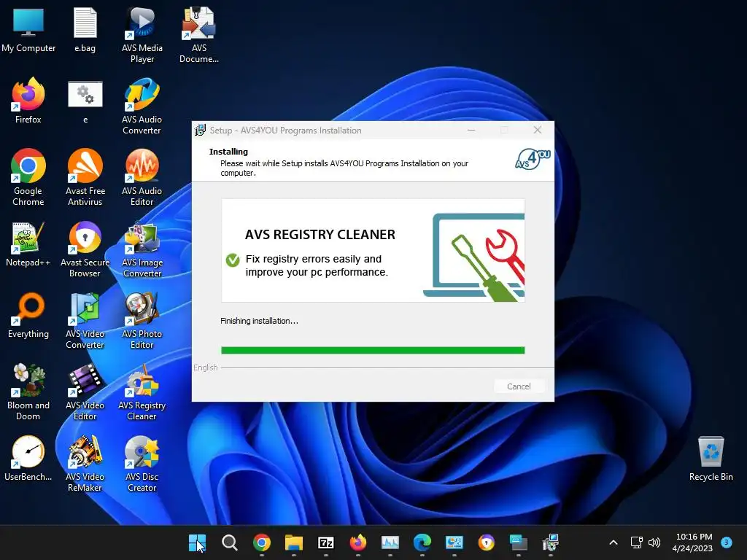Click the "Finishing installation..." status text
This screenshot has height=560, width=747.
pos(259,321)
